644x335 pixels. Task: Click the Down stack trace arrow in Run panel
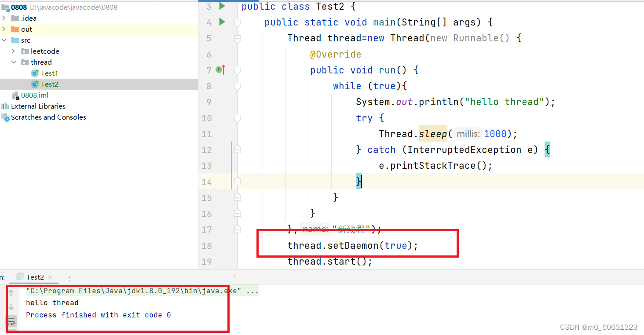point(11,306)
